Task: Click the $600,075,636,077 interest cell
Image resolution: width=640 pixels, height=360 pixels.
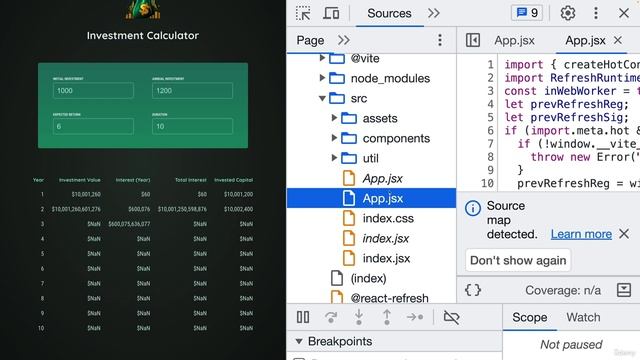Action: [129, 224]
